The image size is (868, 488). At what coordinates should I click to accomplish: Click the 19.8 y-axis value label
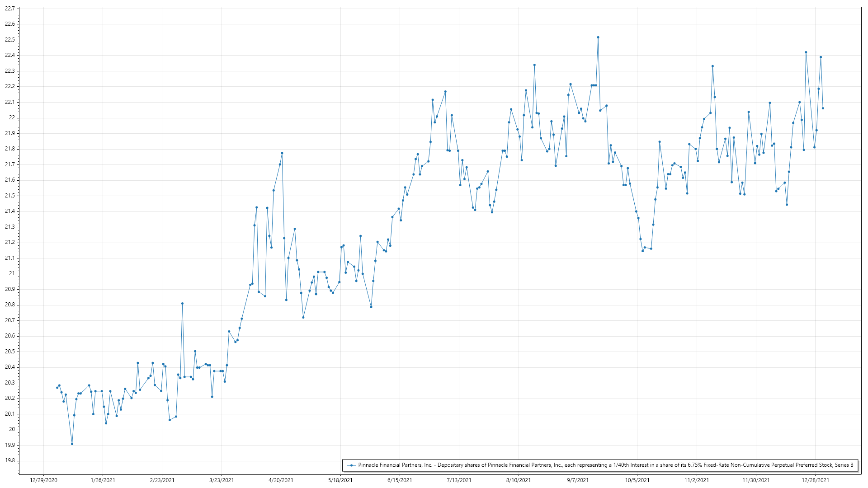tap(9, 460)
